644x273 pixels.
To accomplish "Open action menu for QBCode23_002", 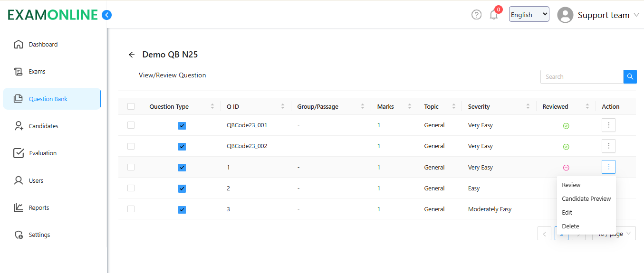I will 608,146.
